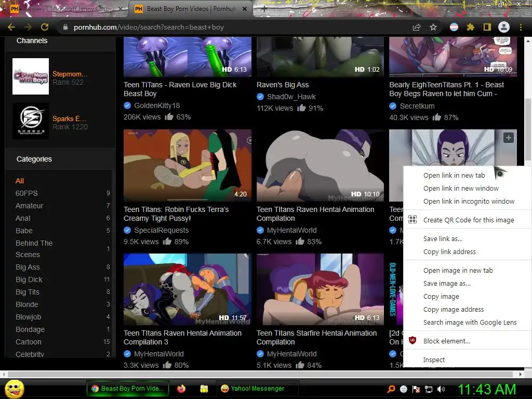Click the horizontal scrollbar left arrow

coord(4,374)
